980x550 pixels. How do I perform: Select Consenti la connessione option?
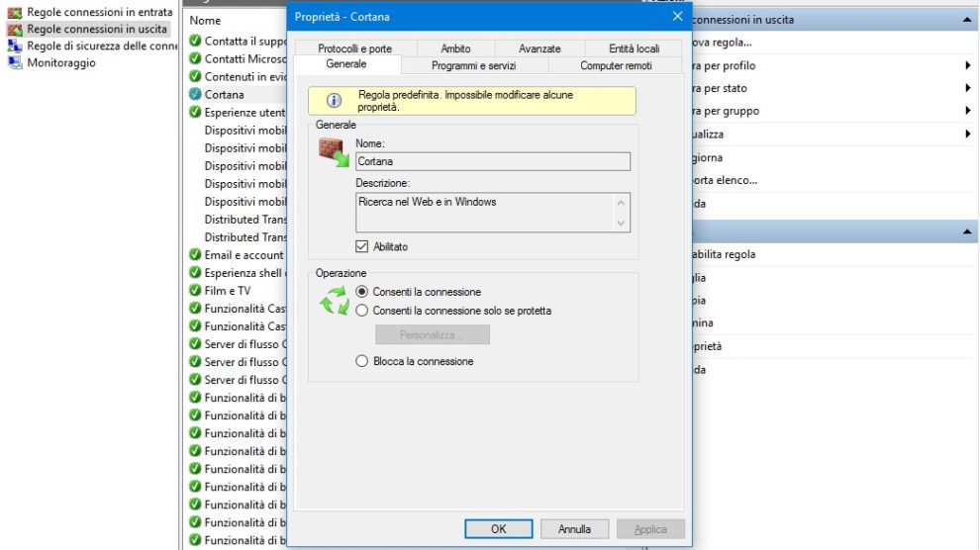coord(362,292)
